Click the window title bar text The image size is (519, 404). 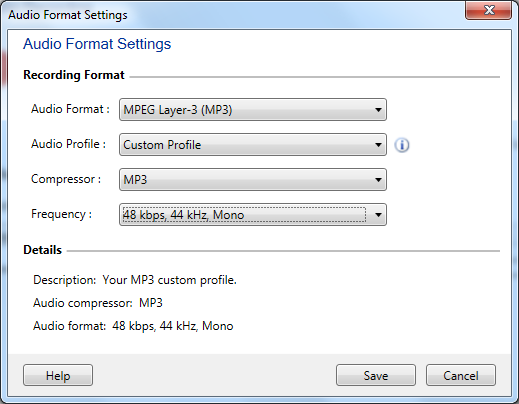(68, 15)
